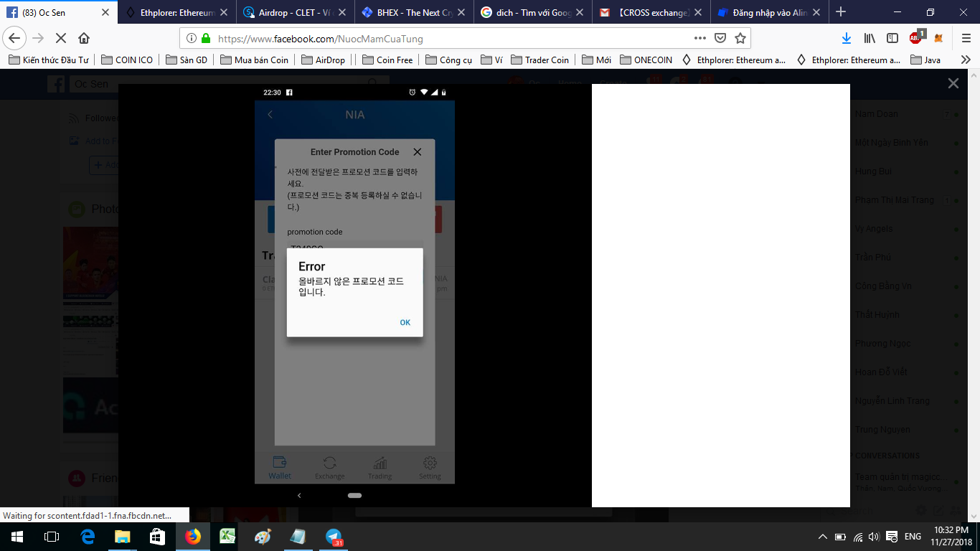Open a new browser tab
The height and width of the screenshot is (551, 980).
pyautogui.click(x=841, y=12)
